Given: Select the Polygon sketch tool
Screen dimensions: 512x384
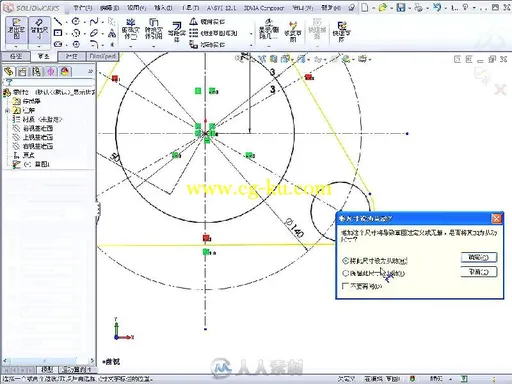Looking at the screenshot, I should coord(76,44).
